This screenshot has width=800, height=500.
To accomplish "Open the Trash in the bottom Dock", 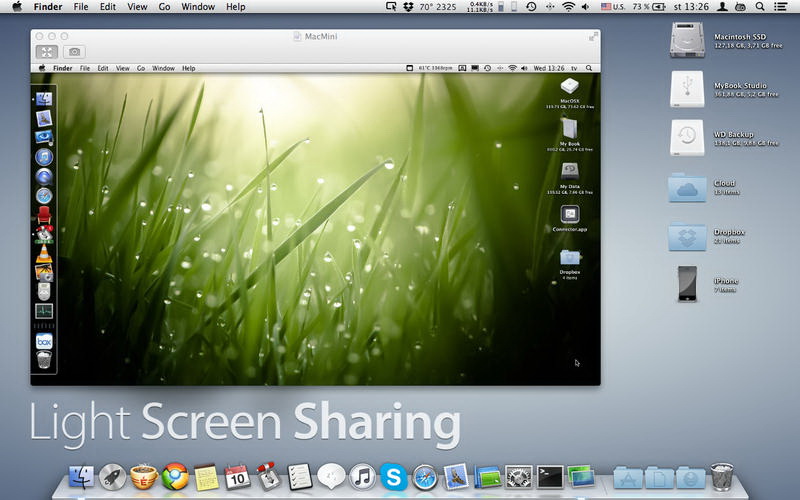I will click(x=721, y=476).
